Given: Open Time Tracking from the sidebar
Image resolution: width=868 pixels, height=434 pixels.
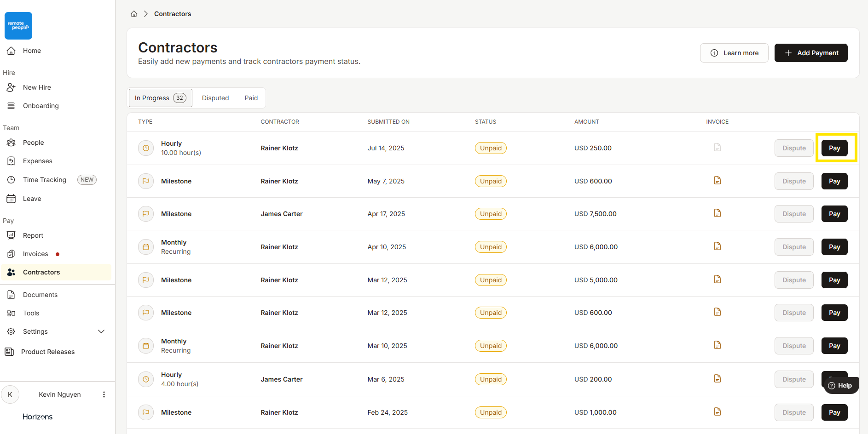Looking at the screenshot, I should 45,180.
